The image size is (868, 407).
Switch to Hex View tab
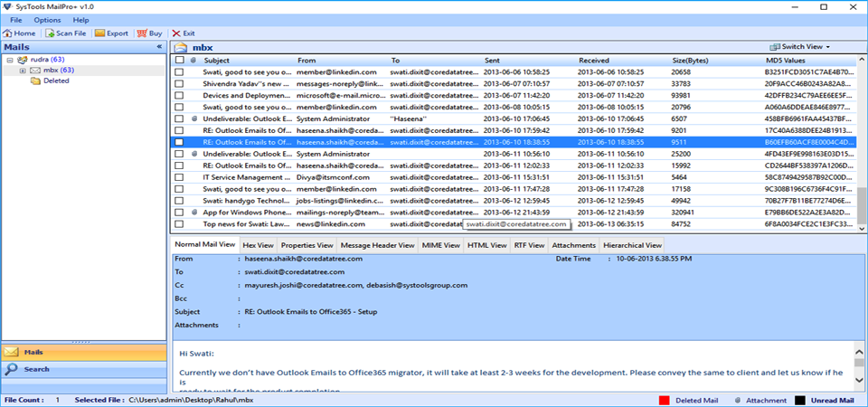[x=258, y=245]
